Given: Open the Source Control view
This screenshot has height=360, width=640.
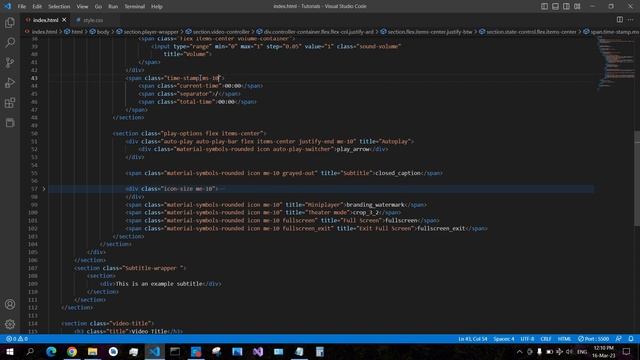Looking at the screenshot, I should [x=10, y=62].
